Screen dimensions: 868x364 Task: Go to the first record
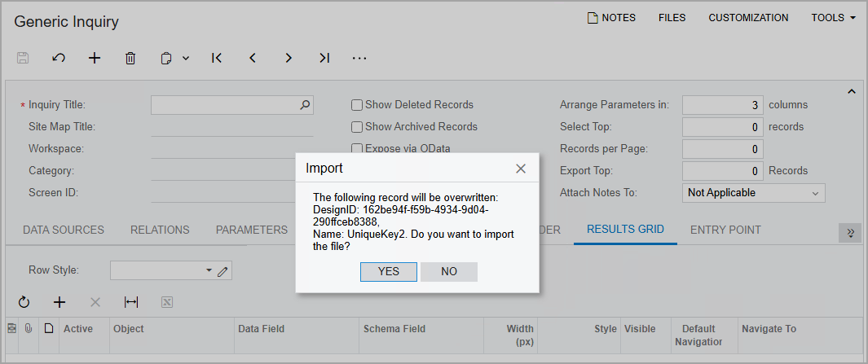tap(217, 58)
